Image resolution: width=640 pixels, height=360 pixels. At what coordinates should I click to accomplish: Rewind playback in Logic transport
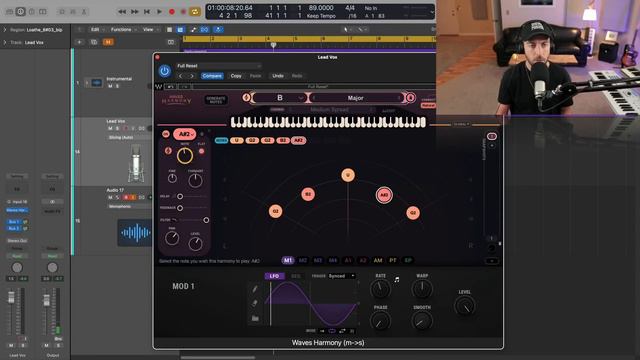pos(122,12)
